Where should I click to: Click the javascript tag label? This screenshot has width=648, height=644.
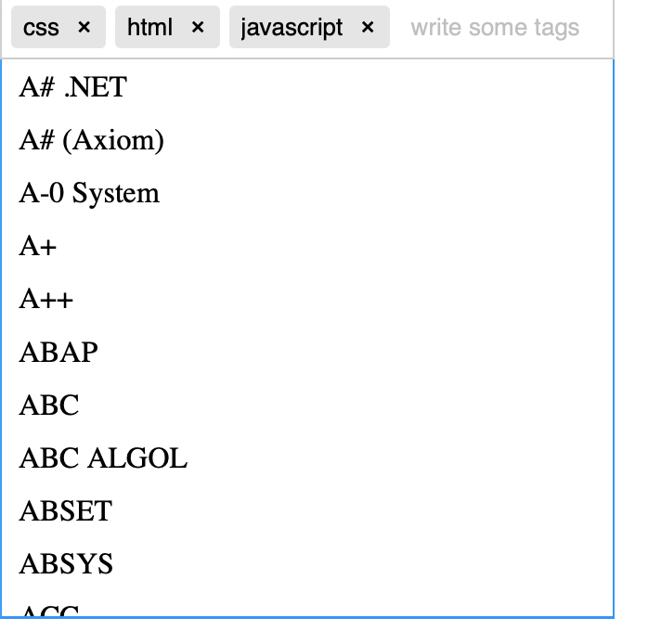click(292, 28)
